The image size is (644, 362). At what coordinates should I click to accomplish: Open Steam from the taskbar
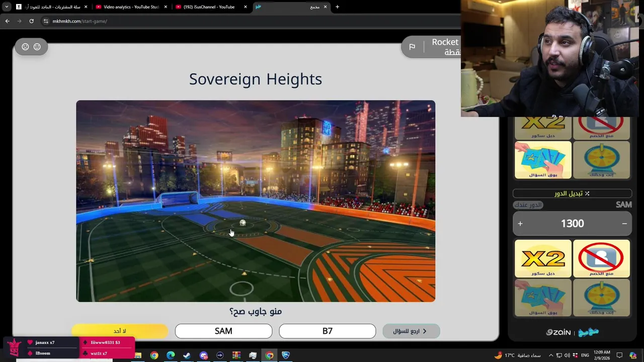[x=187, y=355]
